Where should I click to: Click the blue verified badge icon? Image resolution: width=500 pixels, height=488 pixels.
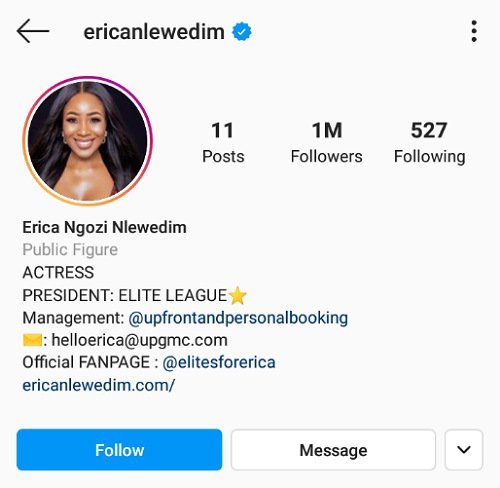pos(242,32)
